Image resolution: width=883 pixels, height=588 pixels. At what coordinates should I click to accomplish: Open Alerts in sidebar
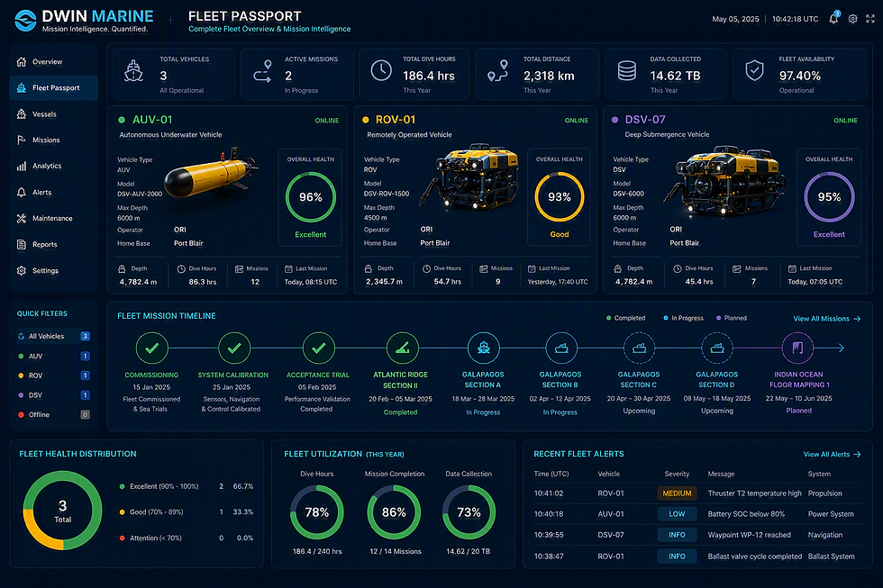pyautogui.click(x=53, y=193)
